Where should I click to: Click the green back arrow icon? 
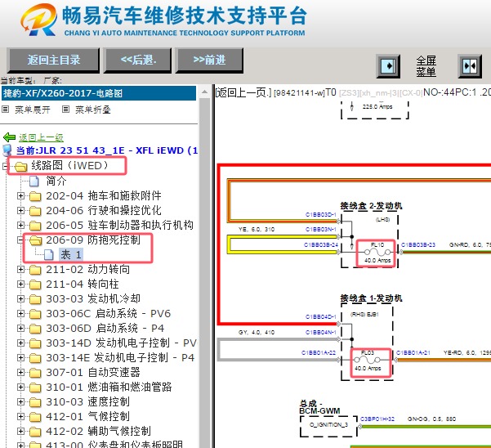[x=9, y=137]
